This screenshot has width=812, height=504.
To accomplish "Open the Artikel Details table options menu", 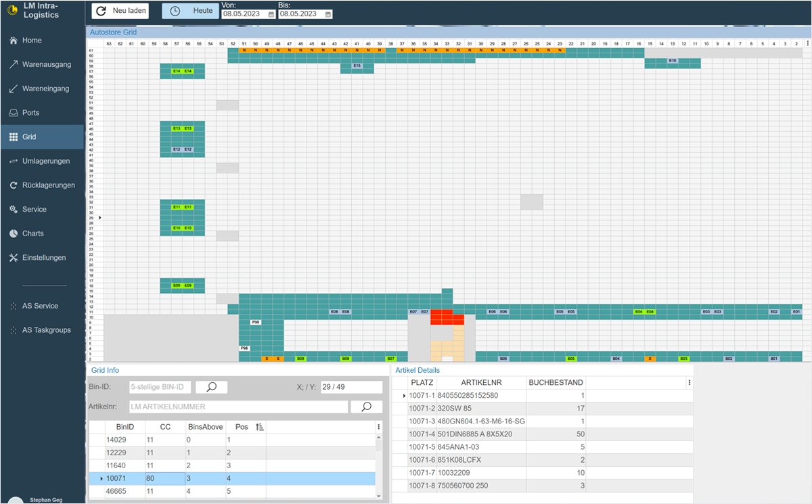I will pyautogui.click(x=689, y=382).
